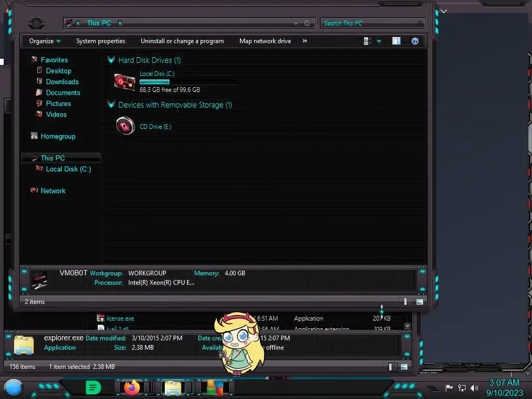Click the back window scrollbar down arrow

pos(407,326)
